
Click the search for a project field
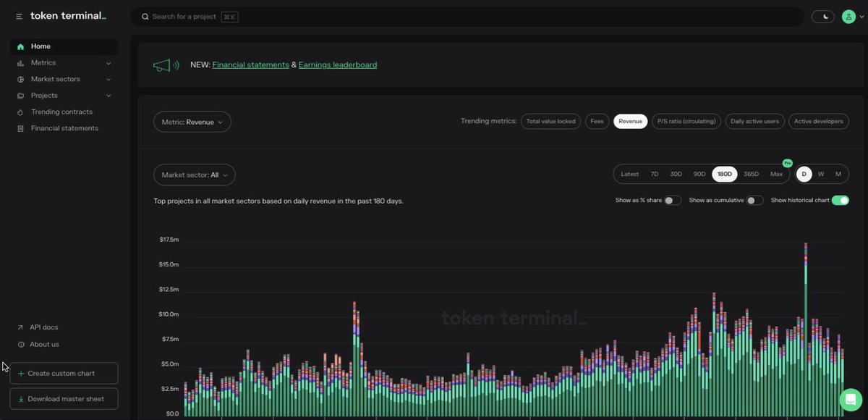click(467, 17)
